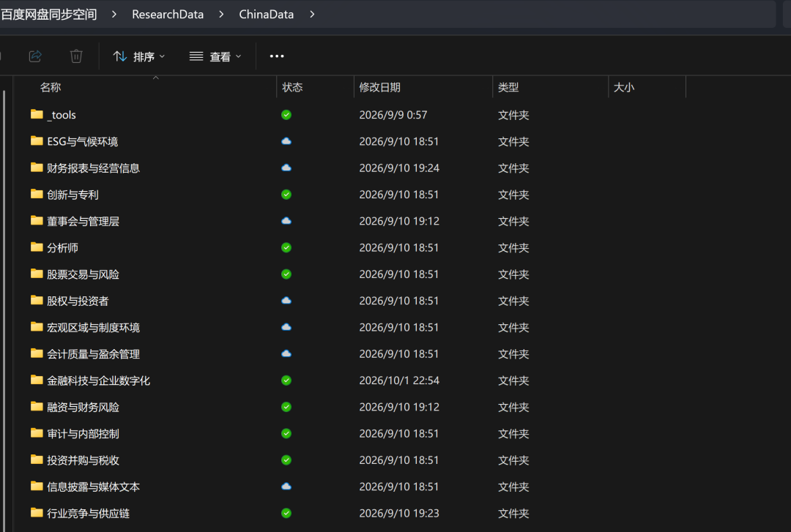Image resolution: width=791 pixels, height=532 pixels.
Task: Click 文件夹 type cell of 股权与投资者 row
Action: tap(513, 301)
